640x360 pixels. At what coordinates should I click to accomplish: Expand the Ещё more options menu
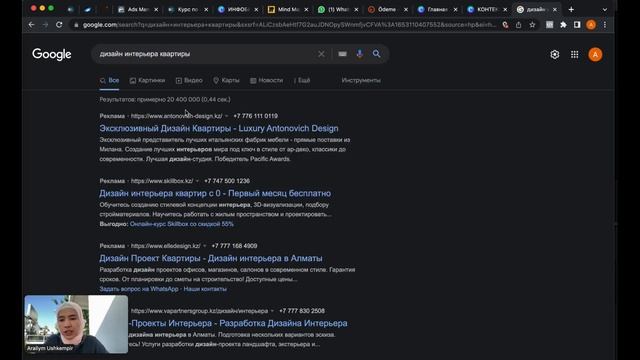coord(302,80)
